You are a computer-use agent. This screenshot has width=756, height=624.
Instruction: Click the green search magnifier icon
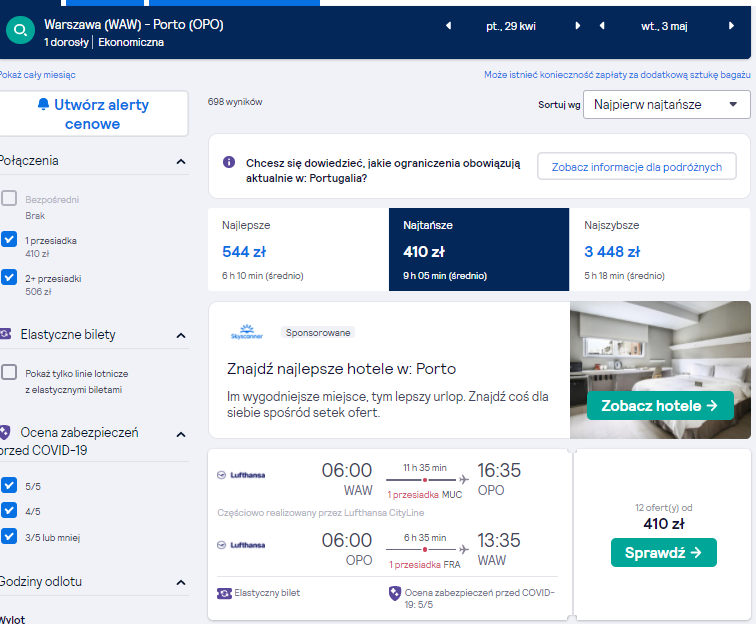pos(20,30)
